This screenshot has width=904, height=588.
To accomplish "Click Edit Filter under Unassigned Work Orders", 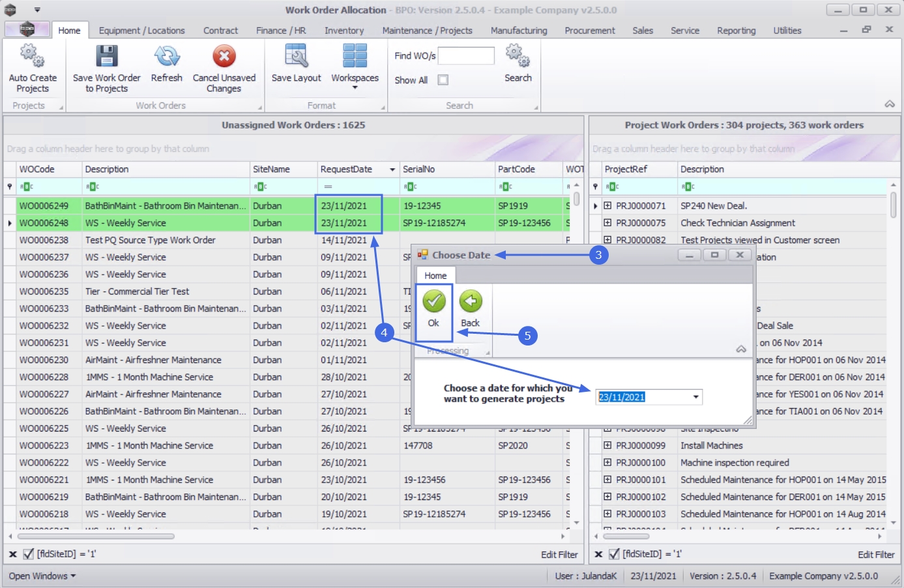I will pos(559,555).
